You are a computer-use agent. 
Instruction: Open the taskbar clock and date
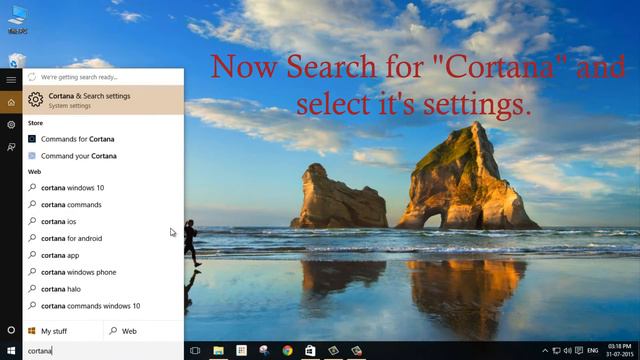coord(619,351)
